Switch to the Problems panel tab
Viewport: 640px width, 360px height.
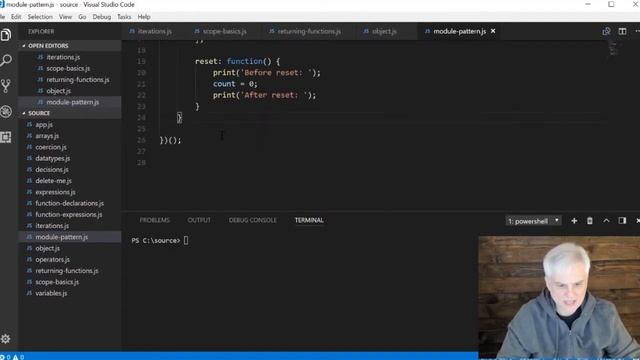pyautogui.click(x=154, y=220)
